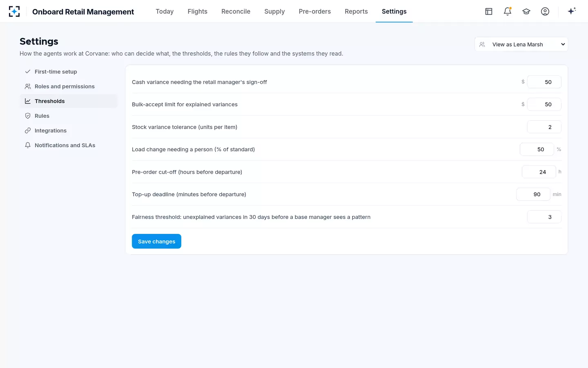Click the 'Fairness threshold' label text

click(251, 217)
